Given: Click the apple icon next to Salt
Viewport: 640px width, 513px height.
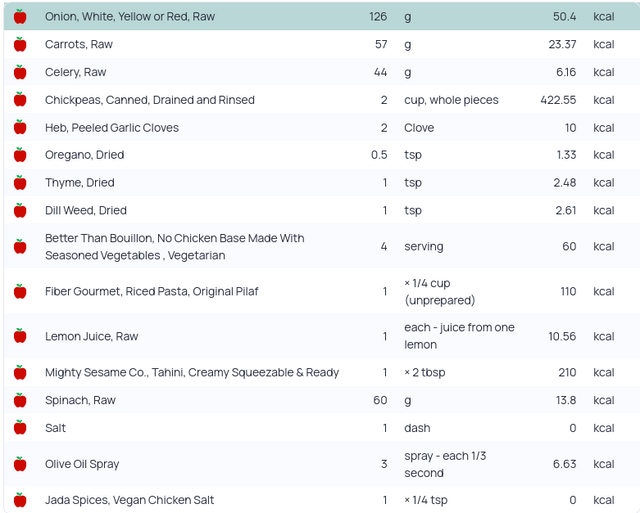Looking at the screenshot, I should (20, 428).
